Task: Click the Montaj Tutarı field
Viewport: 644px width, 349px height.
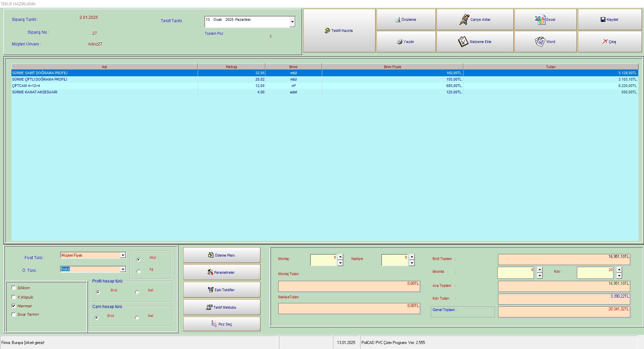Action: coord(349,286)
